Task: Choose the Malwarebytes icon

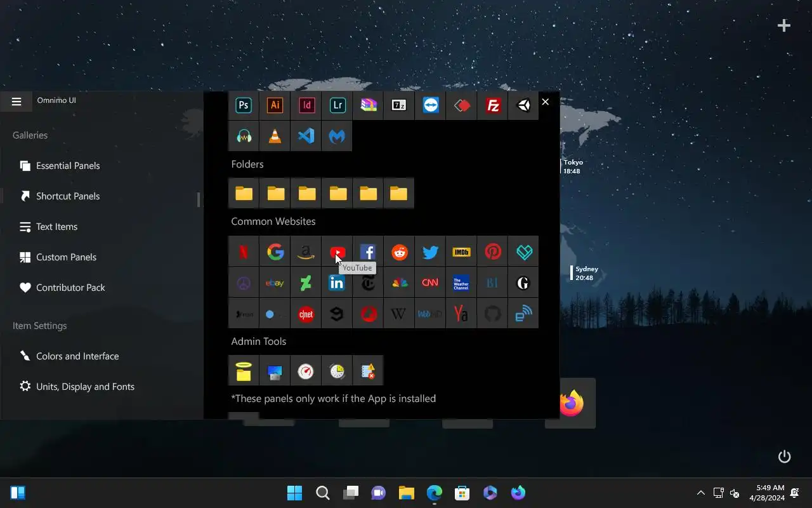Action: [337, 136]
